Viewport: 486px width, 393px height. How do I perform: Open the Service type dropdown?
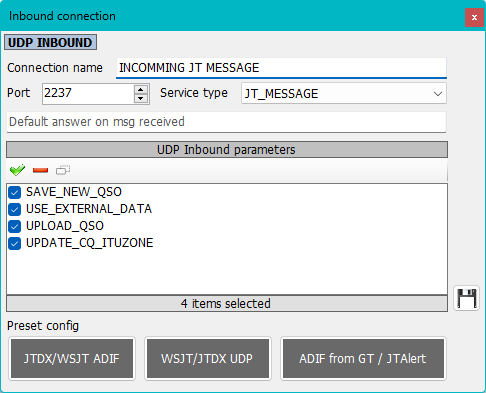pyautogui.click(x=344, y=94)
